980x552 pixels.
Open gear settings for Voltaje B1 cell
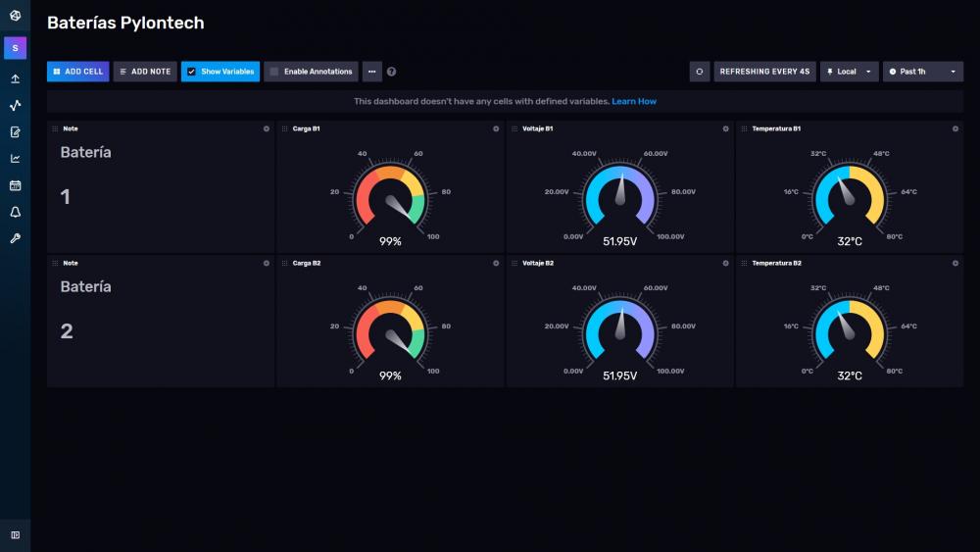pos(725,128)
